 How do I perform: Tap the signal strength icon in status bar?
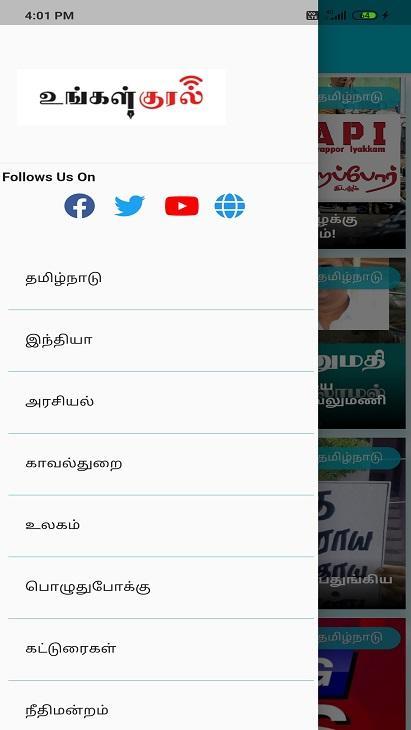(x=337, y=15)
